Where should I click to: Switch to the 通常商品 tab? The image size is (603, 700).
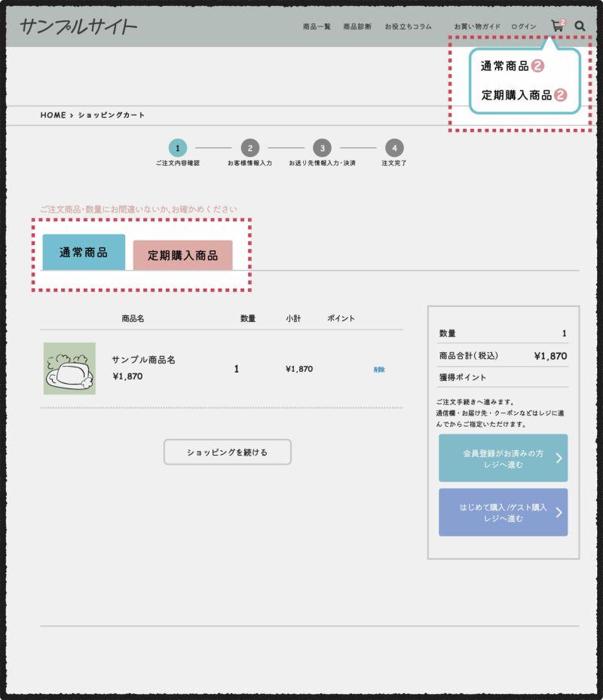(x=83, y=253)
